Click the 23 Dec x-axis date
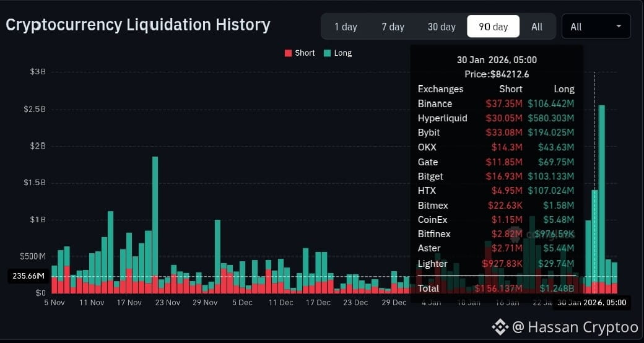 (355, 302)
